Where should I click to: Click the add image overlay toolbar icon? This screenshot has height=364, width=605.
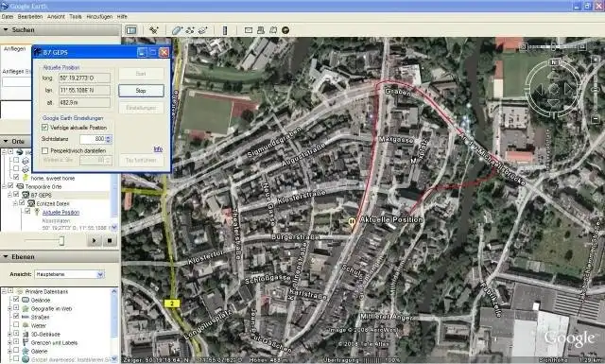202,30
